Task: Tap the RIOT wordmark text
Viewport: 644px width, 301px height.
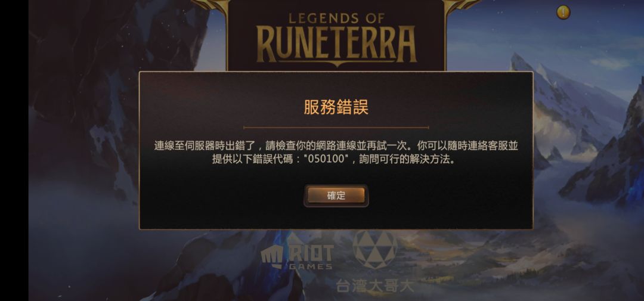Action: [309, 253]
